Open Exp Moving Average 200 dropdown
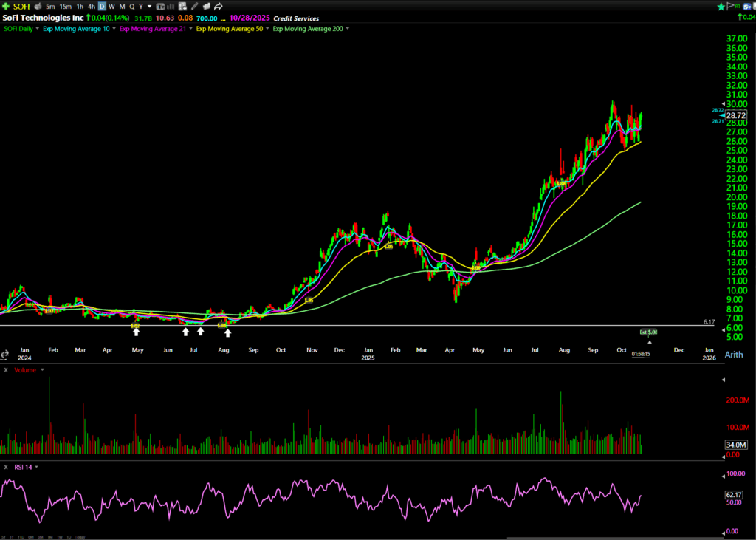 coord(347,28)
